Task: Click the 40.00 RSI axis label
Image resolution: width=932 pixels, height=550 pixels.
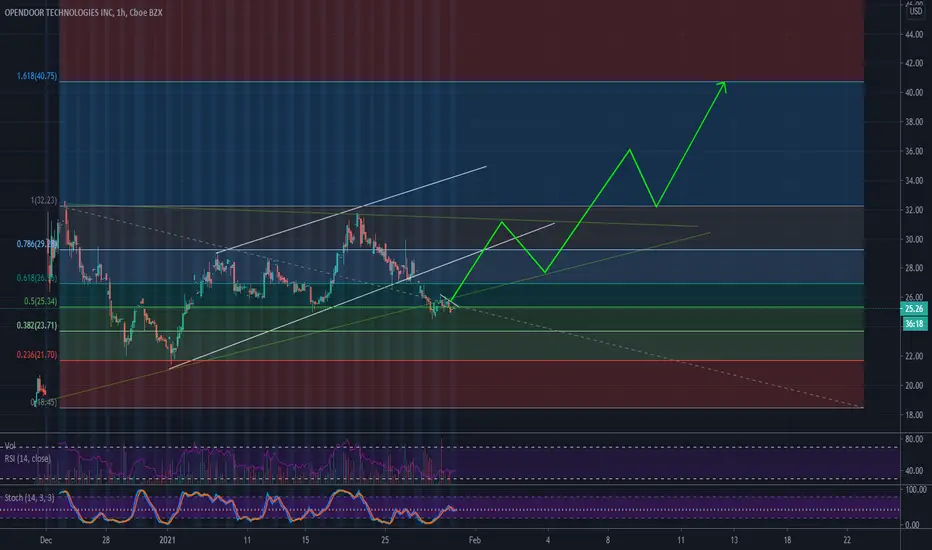Action: coord(914,471)
